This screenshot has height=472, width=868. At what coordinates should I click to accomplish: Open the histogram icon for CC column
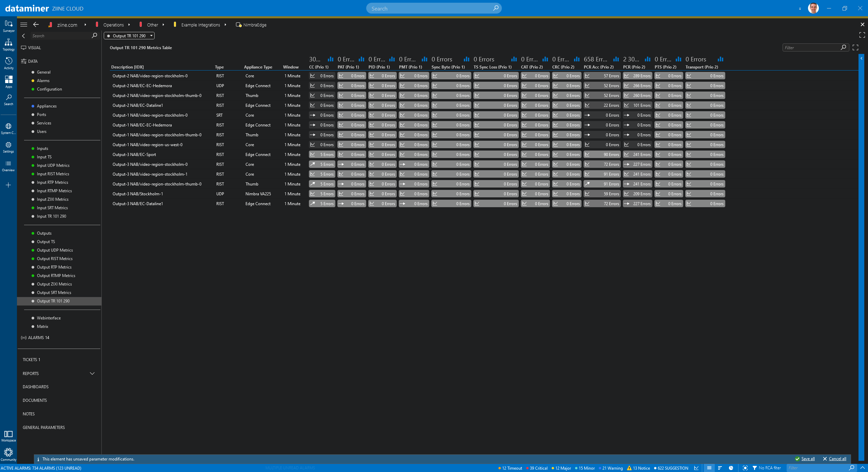pos(331,59)
